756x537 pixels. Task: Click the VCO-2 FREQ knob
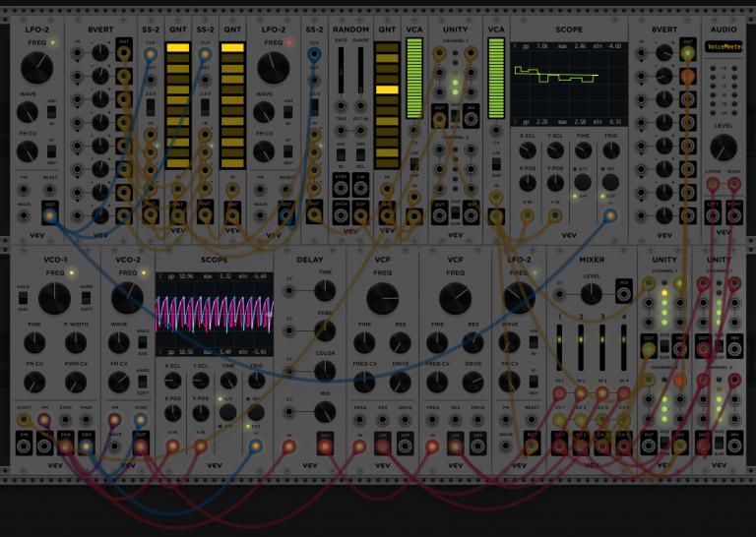[127, 299]
